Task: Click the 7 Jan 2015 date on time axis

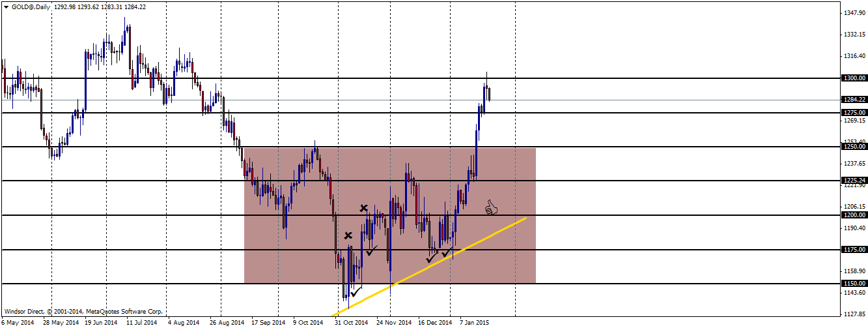Action: 475,322
